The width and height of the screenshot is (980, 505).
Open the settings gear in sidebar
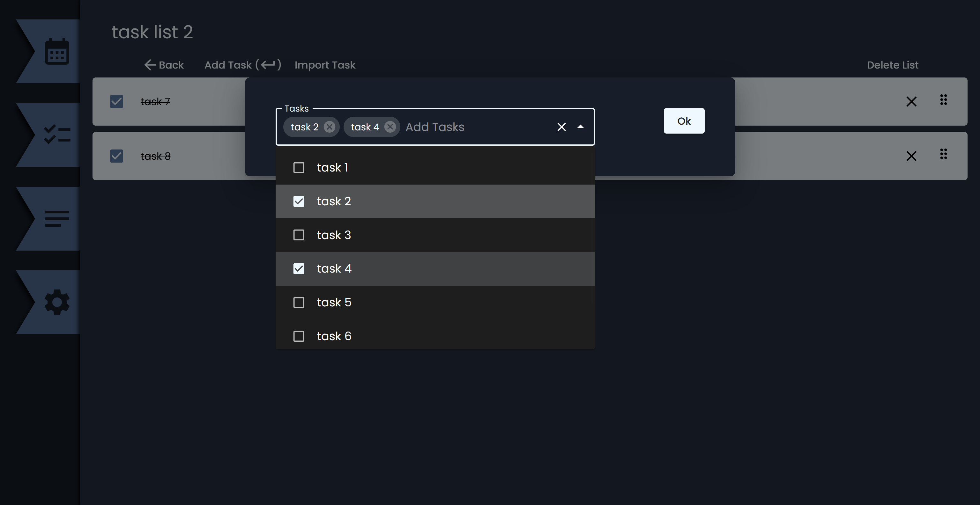coord(57,302)
